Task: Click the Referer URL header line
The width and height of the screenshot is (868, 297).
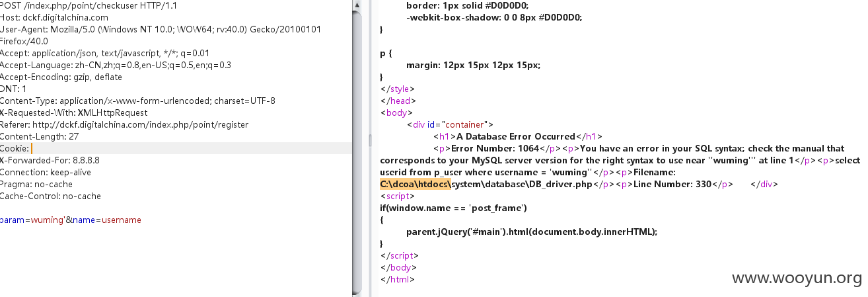Action: [x=124, y=124]
